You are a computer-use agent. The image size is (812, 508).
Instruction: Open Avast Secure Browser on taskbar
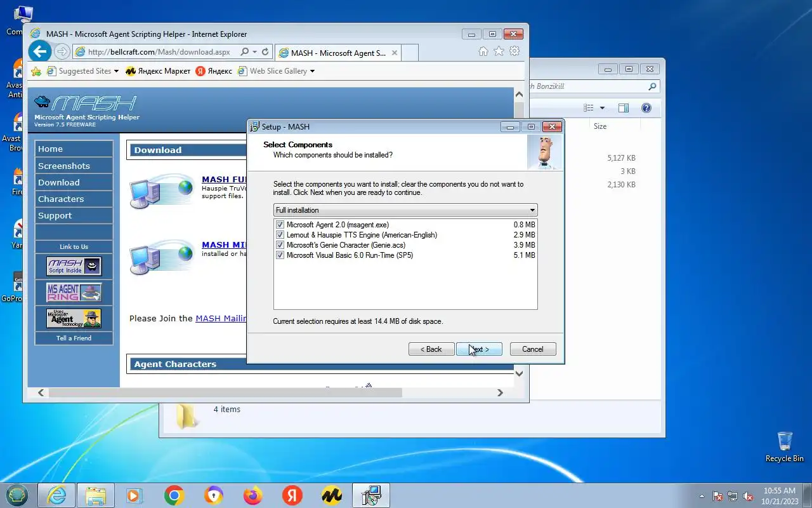[213, 496]
